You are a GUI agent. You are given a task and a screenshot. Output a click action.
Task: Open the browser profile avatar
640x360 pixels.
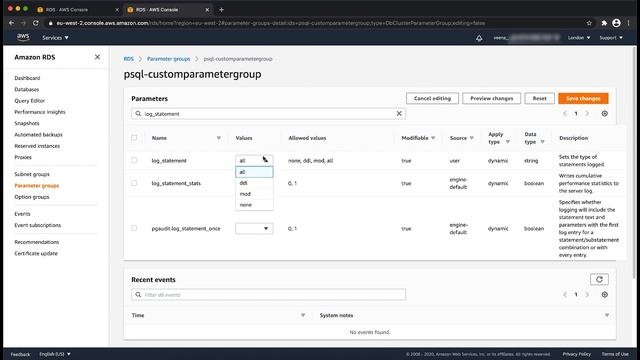[x=616, y=23]
